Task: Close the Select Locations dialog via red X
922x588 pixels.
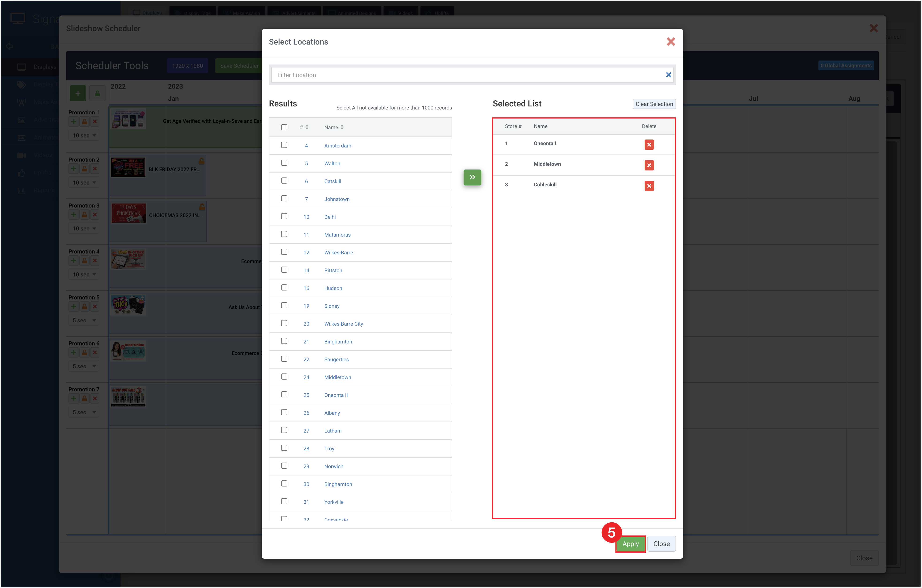Action: click(670, 41)
